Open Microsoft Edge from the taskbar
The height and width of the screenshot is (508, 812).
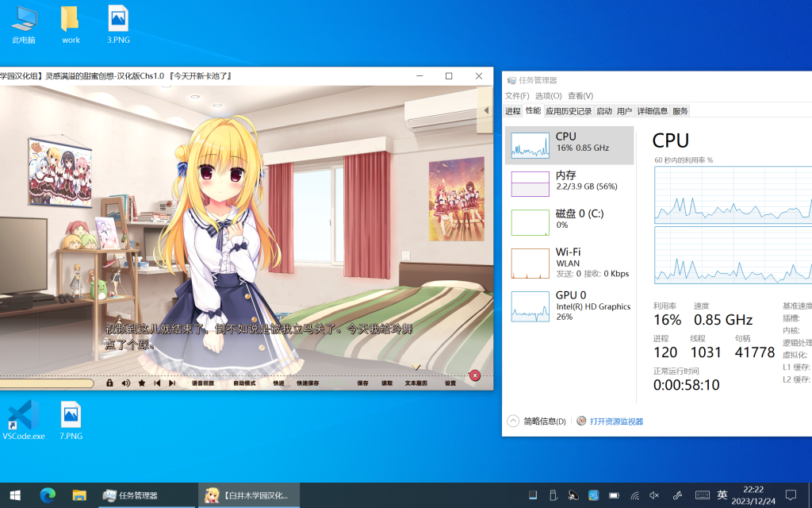coord(48,495)
